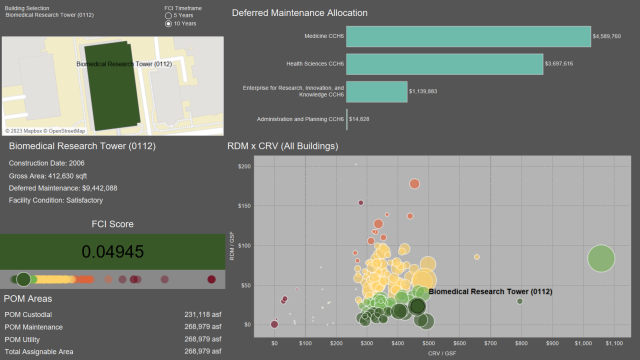This screenshot has width=640, height=360.
Task: Click the POM Custodial row label
Action: click(x=28, y=315)
